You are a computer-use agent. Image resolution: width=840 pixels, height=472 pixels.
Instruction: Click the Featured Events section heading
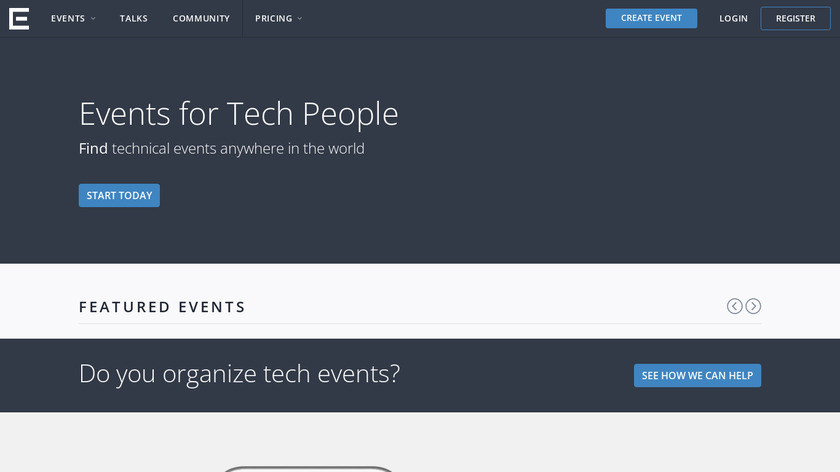point(162,307)
